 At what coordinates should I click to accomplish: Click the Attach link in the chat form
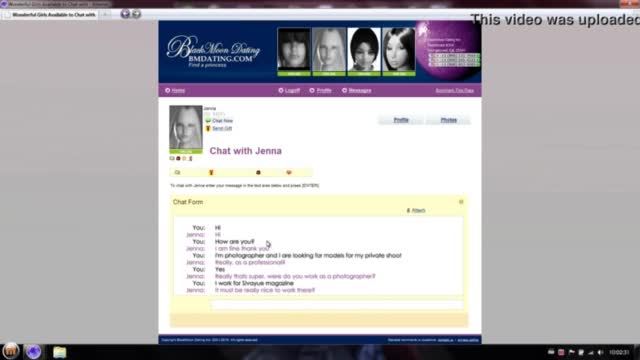tap(416, 211)
